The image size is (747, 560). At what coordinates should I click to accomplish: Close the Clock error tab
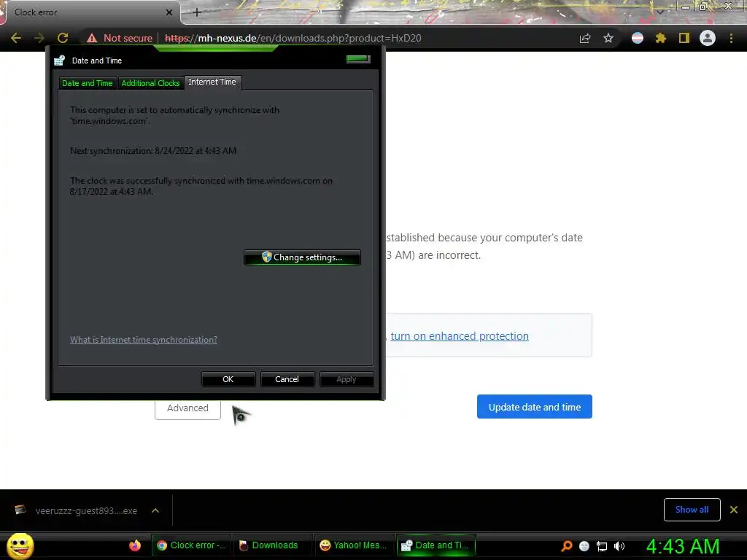[x=169, y=12]
